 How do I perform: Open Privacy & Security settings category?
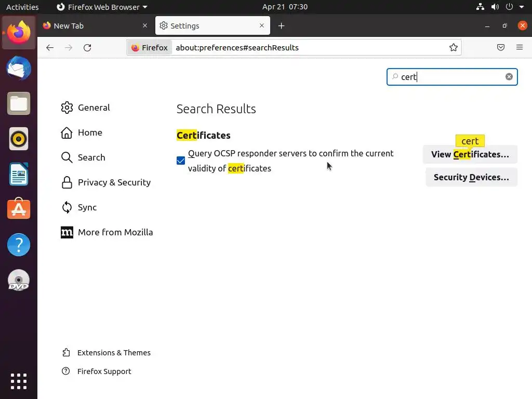point(114,182)
